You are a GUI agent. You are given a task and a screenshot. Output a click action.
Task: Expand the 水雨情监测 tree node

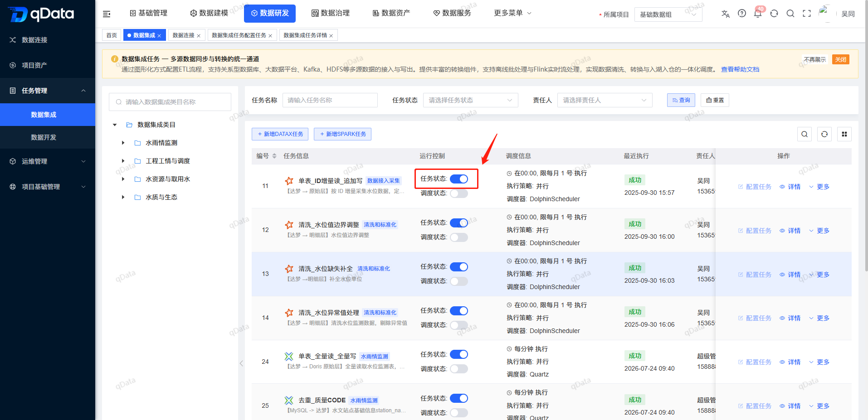point(123,143)
